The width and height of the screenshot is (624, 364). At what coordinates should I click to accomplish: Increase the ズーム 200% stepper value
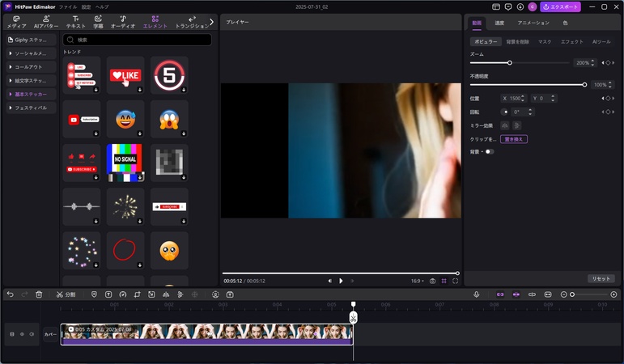tap(592, 61)
